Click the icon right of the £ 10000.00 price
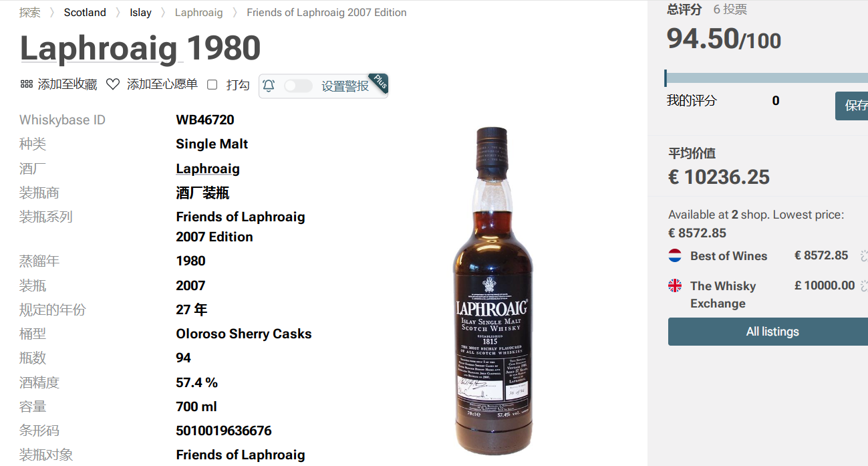868x466 pixels. pos(863,285)
